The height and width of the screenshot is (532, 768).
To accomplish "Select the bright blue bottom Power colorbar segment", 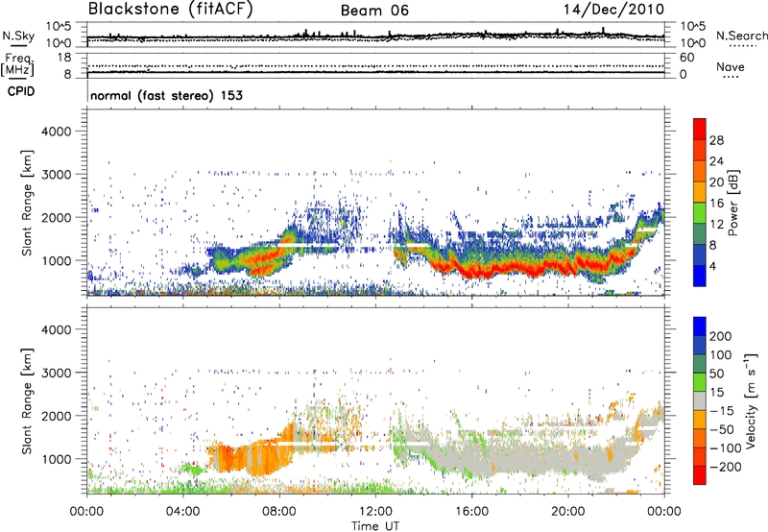I will coord(700,276).
